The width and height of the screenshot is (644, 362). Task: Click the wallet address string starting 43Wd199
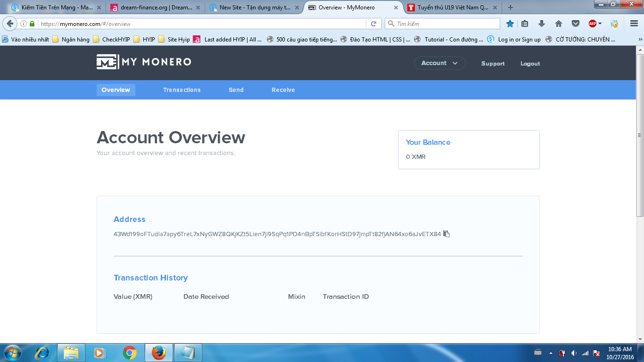click(x=277, y=234)
